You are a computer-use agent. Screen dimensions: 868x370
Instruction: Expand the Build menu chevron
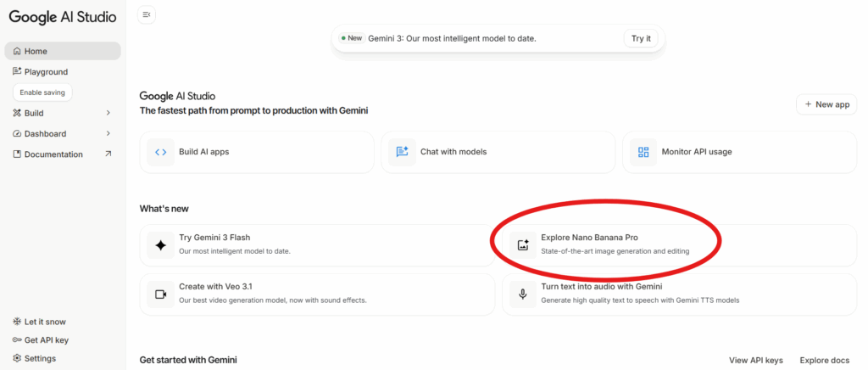pyautogui.click(x=108, y=113)
